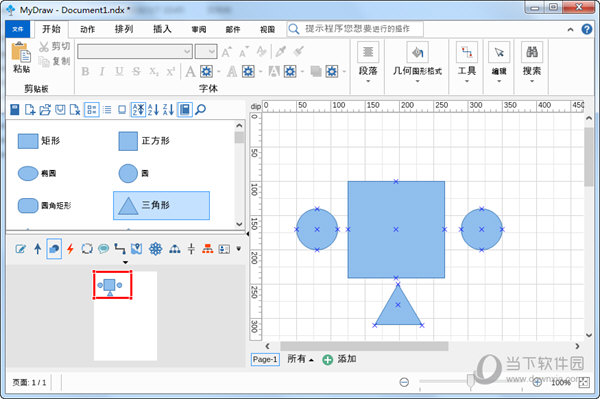Click the zoom out minus button
This screenshot has height=399, width=600.
point(404,382)
